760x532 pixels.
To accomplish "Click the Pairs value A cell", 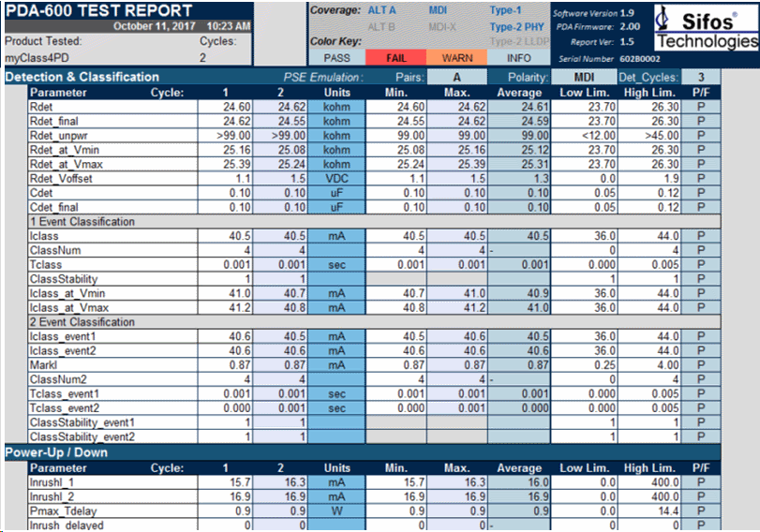I will click(x=456, y=77).
